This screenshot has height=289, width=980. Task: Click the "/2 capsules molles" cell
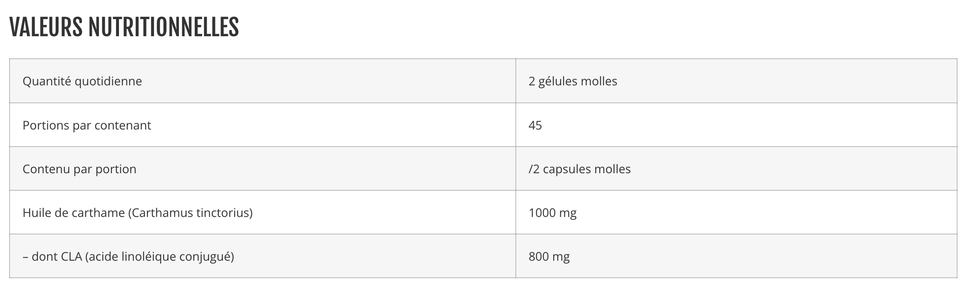(579, 169)
